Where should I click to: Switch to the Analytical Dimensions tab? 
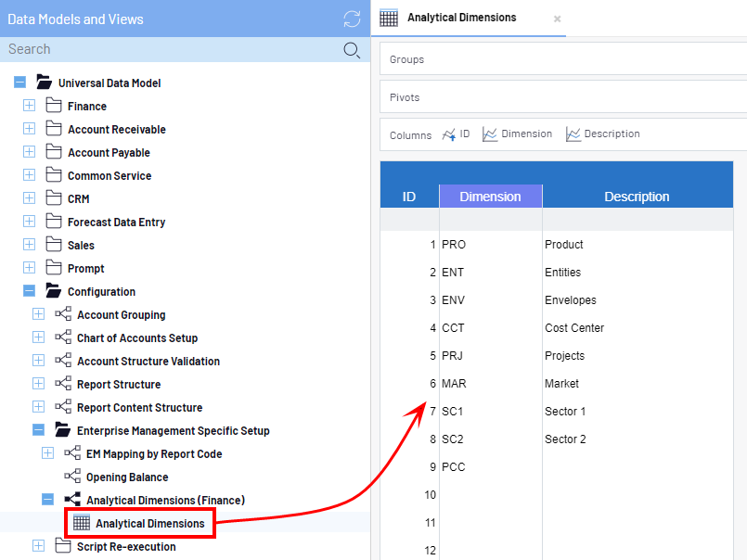click(x=461, y=18)
